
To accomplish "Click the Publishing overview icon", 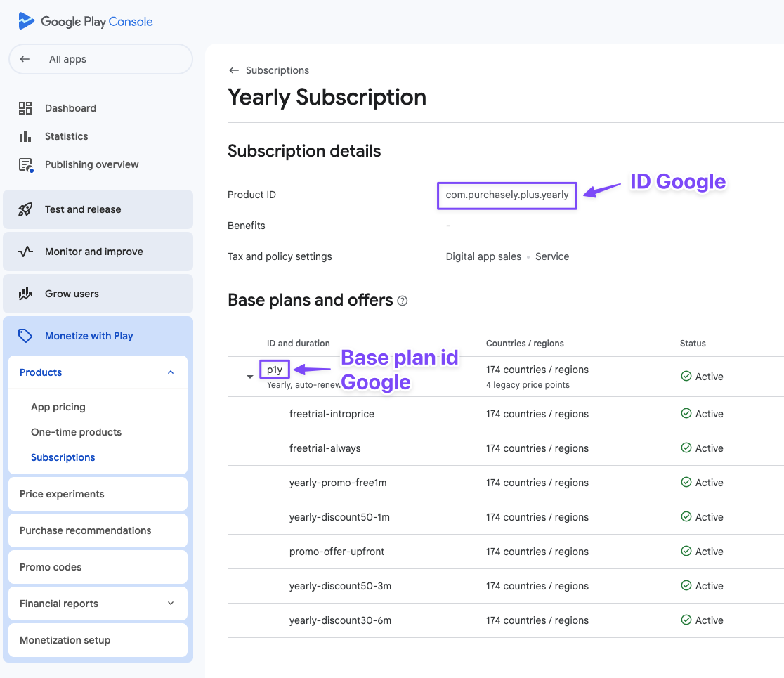I will point(25,164).
